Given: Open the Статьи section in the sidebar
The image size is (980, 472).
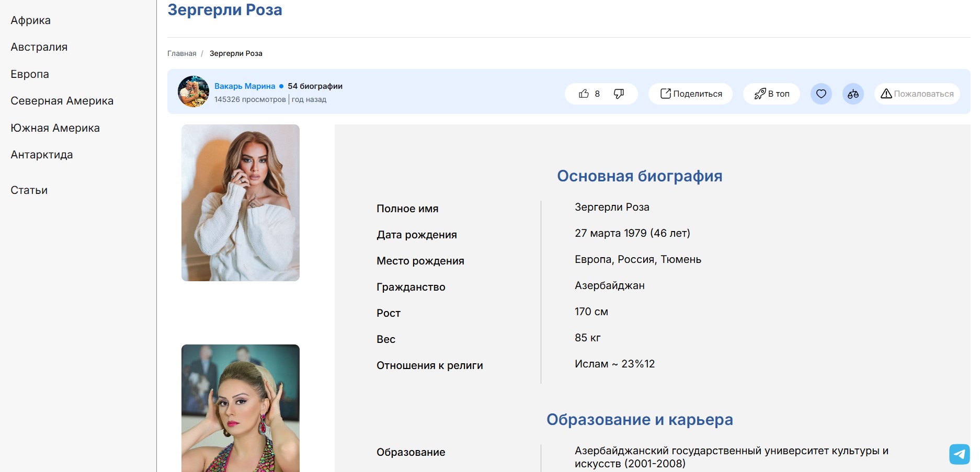Looking at the screenshot, I should [x=28, y=190].
